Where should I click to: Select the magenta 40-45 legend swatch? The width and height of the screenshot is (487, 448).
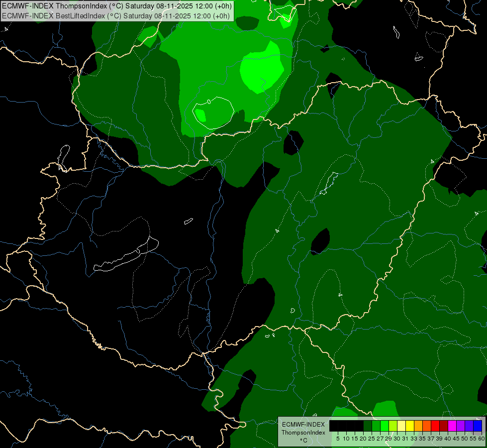click(x=452, y=426)
